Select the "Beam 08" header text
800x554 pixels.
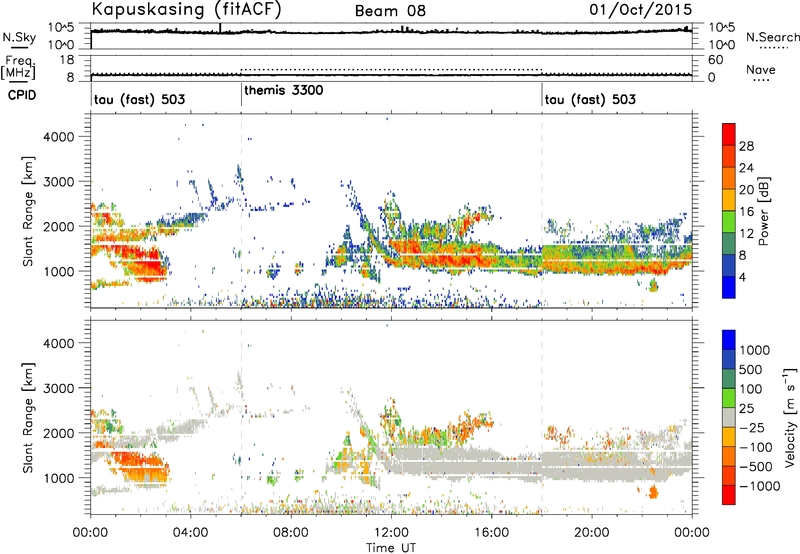click(390, 11)
